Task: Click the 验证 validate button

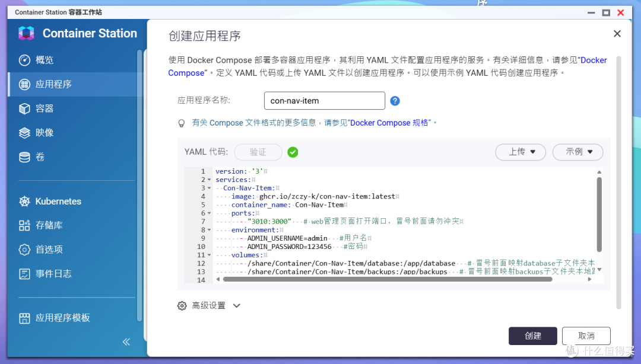Action: 258,152
